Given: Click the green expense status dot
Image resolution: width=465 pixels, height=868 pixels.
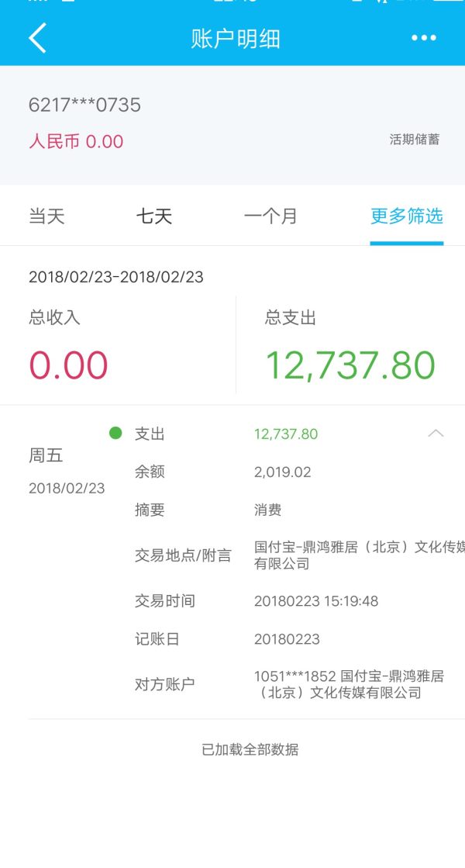Looking at the screenshot, I should (x=115, y=433).
